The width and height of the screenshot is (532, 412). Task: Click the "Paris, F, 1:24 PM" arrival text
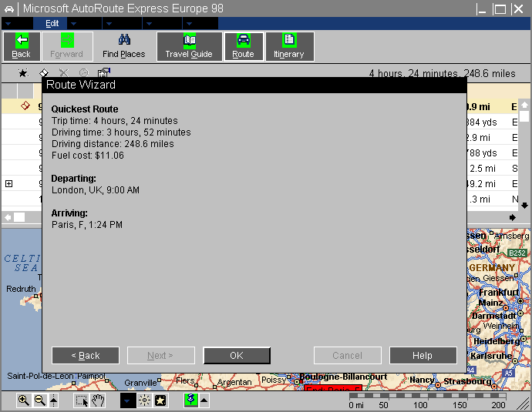pos(87,225)
